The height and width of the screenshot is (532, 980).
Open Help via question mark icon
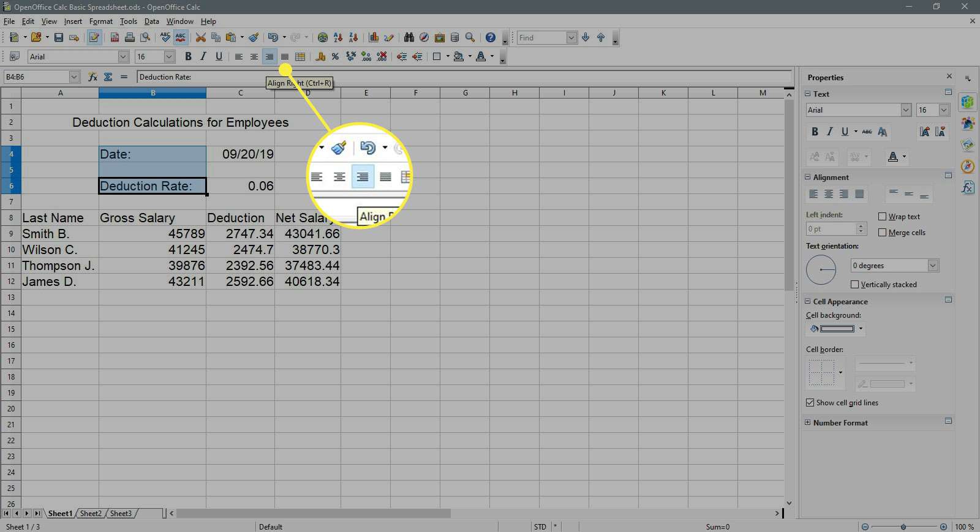[490, 37]
